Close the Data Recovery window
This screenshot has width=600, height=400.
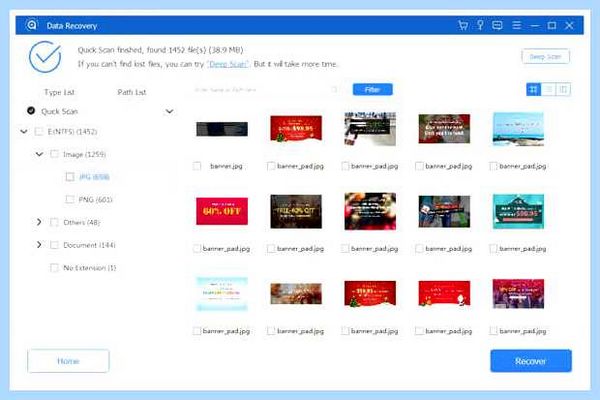569,25
